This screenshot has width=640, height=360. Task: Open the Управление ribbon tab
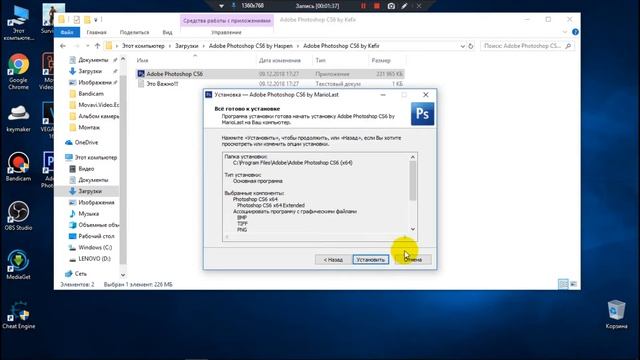coord(227,32)
